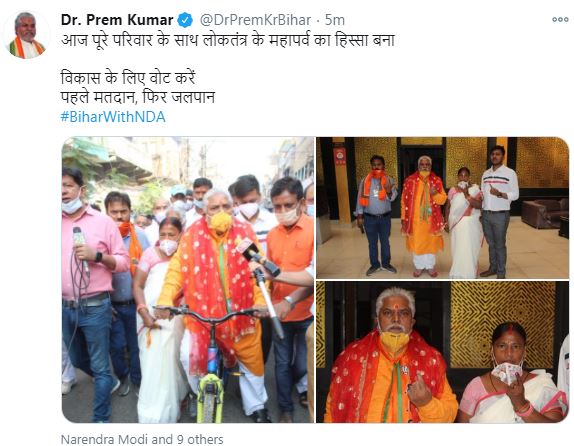Click the line 'विकास के लिए वोट करें'

coord(128,78)
